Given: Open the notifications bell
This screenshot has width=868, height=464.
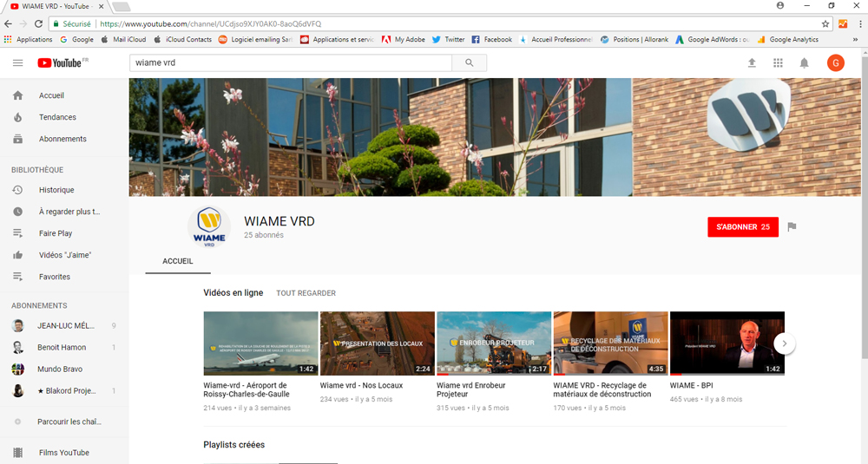Looking at the screenshot, I should point(805,63).
